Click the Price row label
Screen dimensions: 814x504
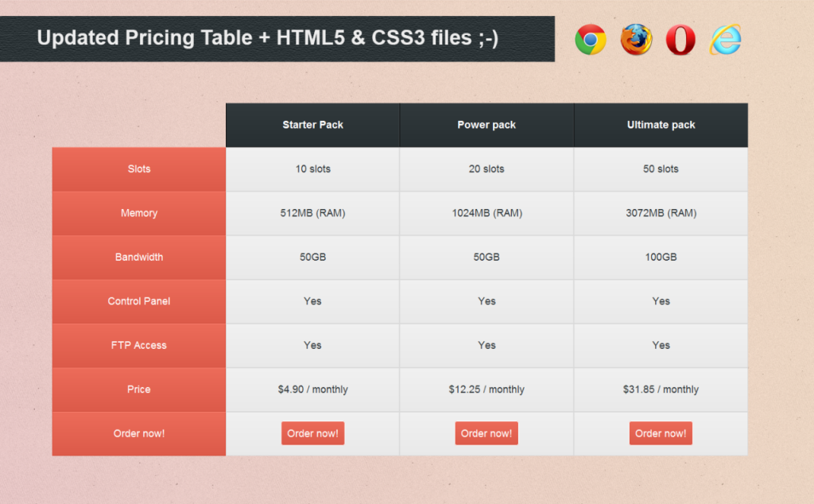tap(139, 390)
